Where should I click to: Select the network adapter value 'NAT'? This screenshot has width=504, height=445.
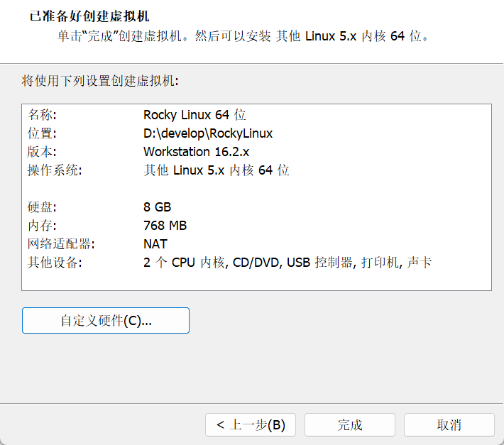155,244
